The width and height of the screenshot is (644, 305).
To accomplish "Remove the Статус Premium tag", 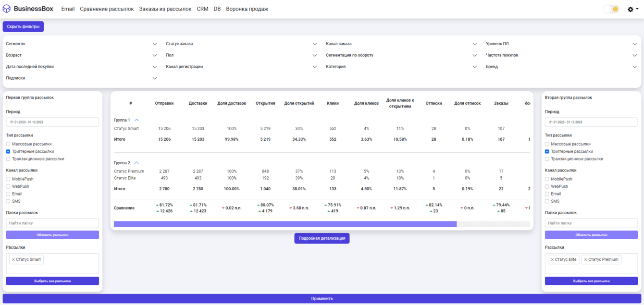I will [585, 260].
